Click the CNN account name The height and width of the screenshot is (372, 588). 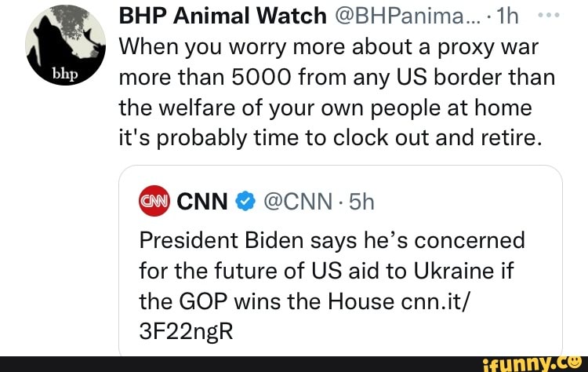point(203,202)
